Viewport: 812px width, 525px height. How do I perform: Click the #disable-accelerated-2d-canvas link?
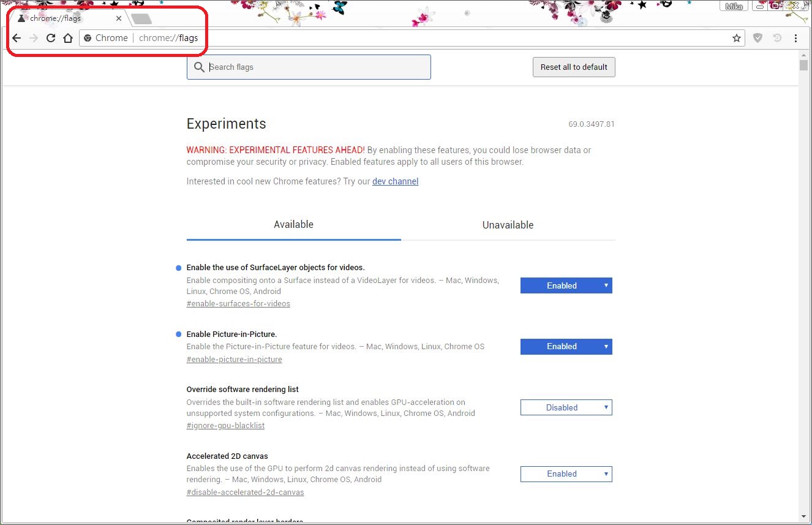tap(245, 493)
